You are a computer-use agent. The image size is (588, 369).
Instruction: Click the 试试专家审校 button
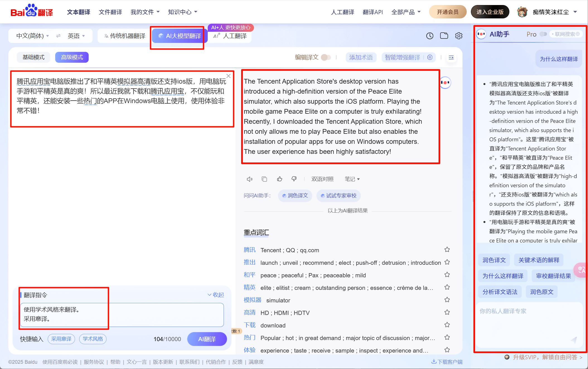[338, 196]
